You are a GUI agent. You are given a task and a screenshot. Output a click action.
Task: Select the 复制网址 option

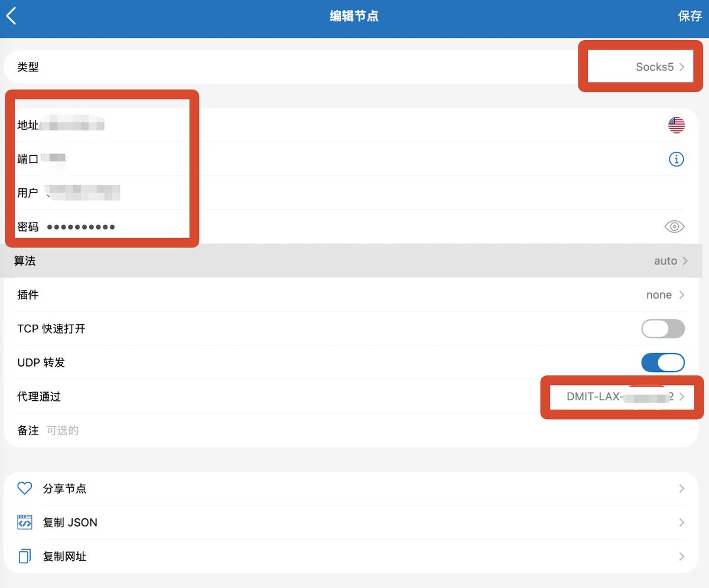[351, 556]
